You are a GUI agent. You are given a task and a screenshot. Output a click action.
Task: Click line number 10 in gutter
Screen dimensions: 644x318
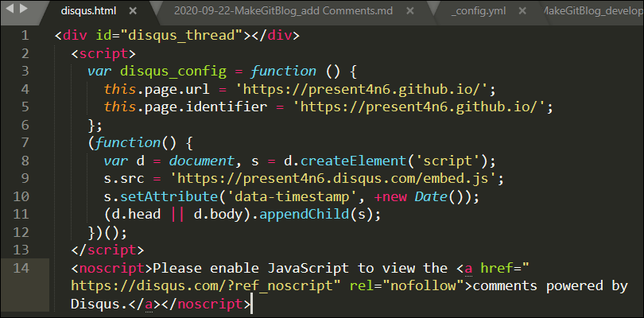[21, 197]
